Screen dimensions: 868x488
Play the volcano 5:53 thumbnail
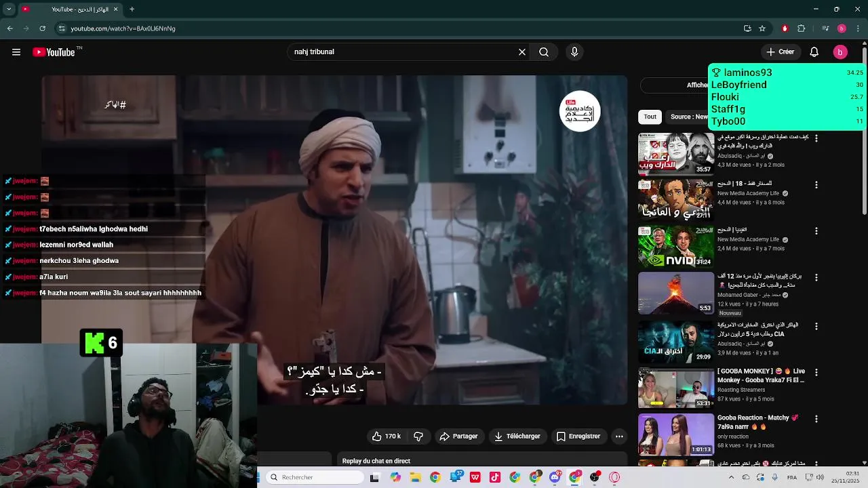(x=676, y=293)
